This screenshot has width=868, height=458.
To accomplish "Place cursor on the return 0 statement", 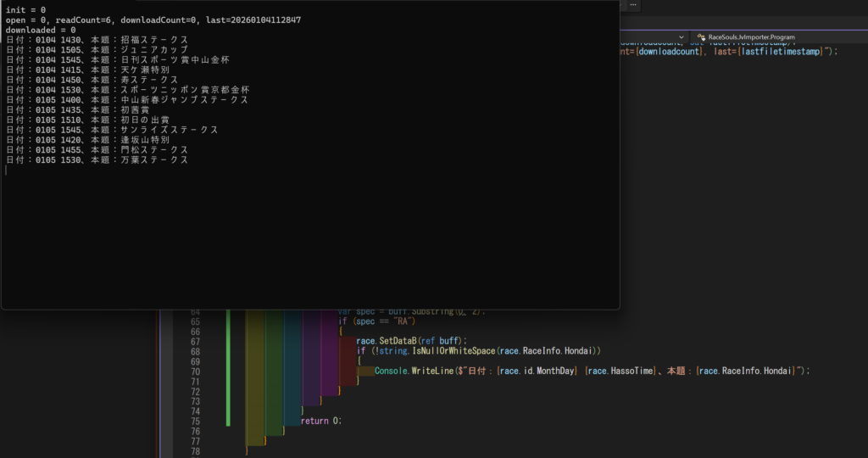I will (x=320, y=422).
